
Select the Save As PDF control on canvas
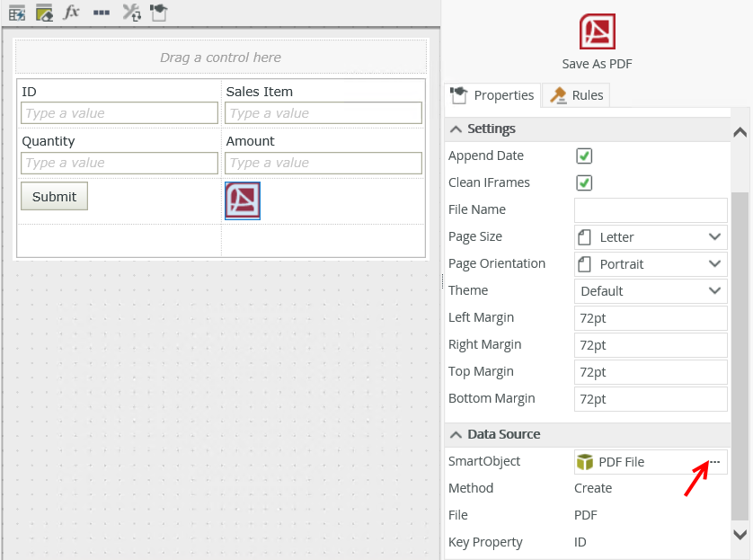coord(243,200)
